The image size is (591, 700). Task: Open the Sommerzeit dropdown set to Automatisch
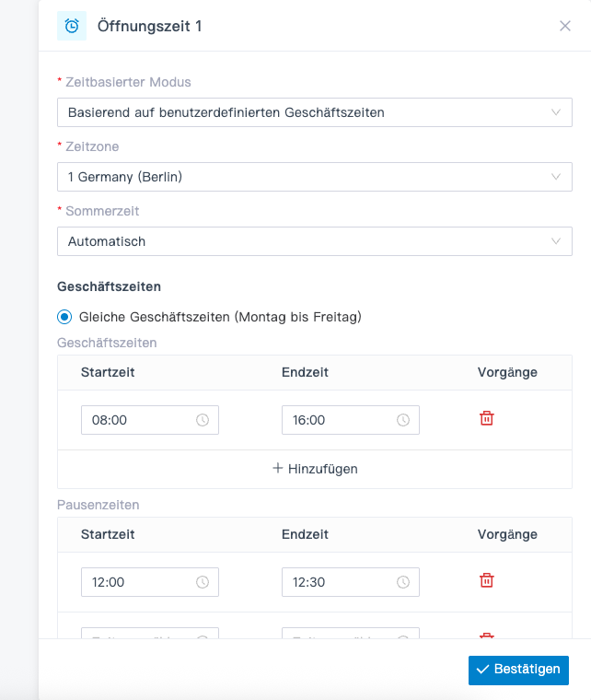[x=314, y=241]
